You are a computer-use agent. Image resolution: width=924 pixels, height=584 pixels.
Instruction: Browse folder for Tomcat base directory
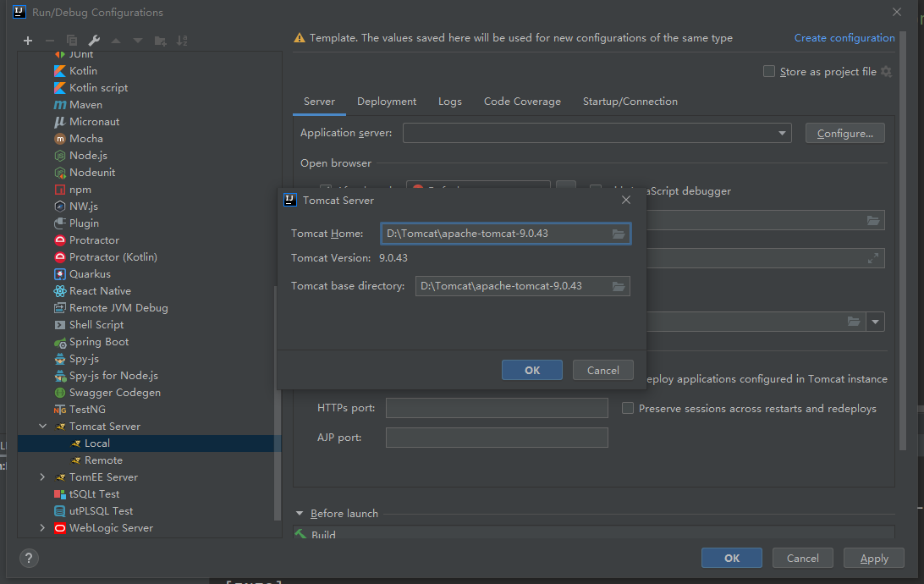click(x=619, y=286)
